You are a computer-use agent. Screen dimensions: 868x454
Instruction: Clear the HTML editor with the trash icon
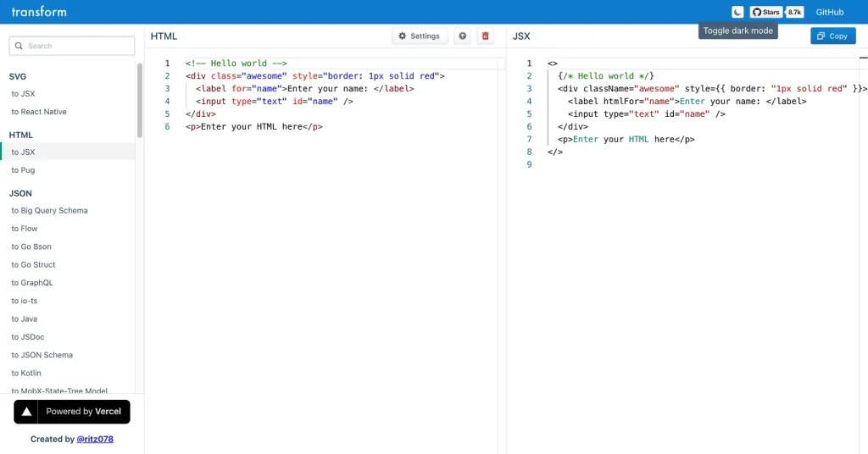pyautogui.click(x=486, y=36)
